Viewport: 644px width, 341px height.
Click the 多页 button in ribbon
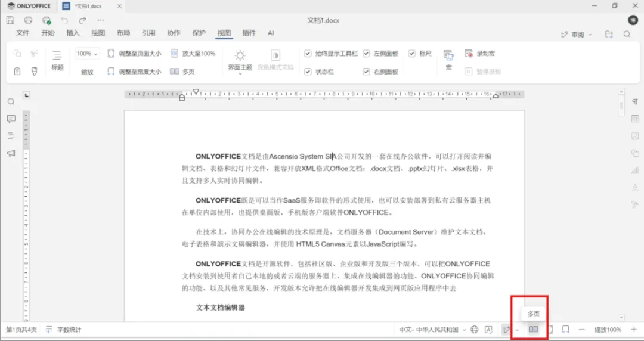(x=182, y=72)
